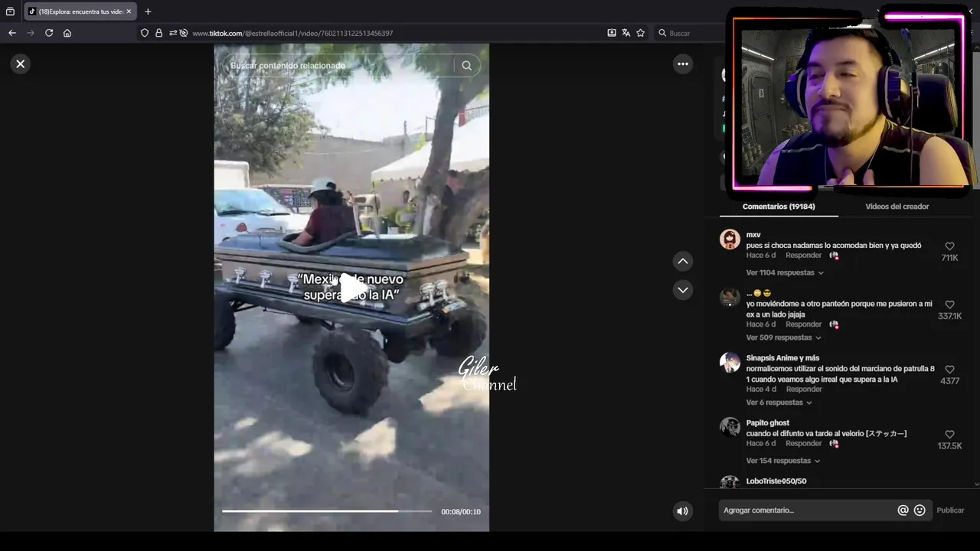This screenshot has width=980, height=551.
Task: Click the sticker icon on Papito ghost's comment
Action: point(835,443)
